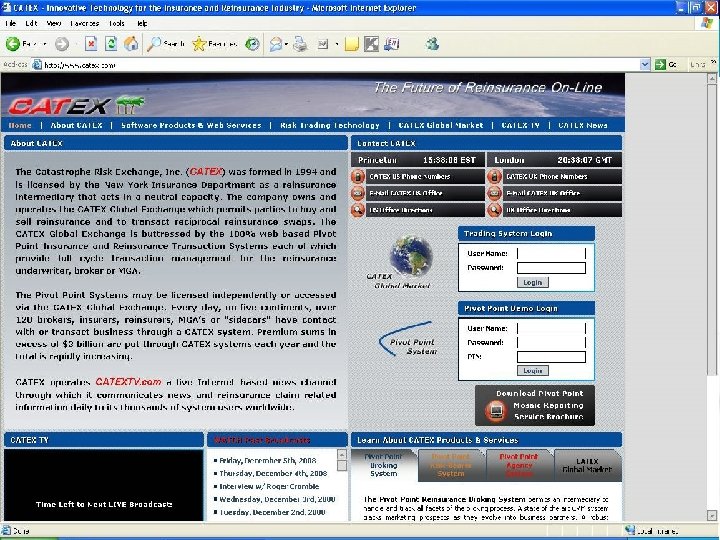This screenshot has height=540, width=720.
Task: Click the Go button next to address bar
Action: (x=666, y=65)
